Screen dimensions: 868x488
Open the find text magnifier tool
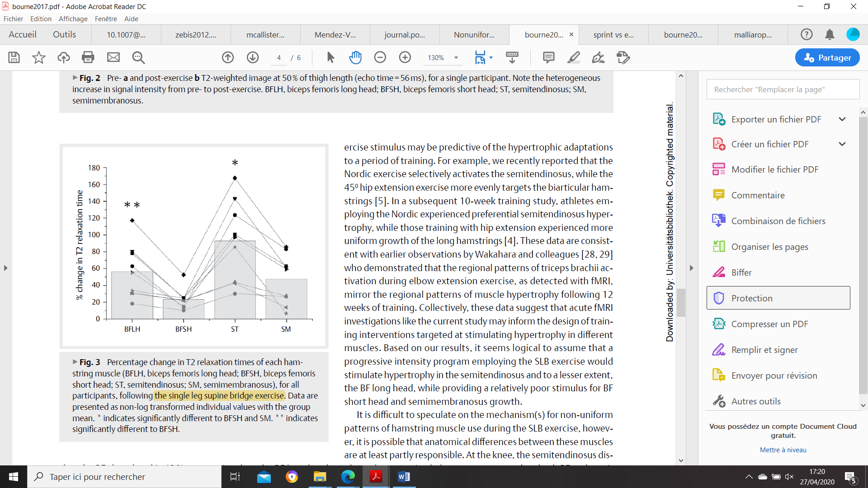pyautogui.click(x=138, y=57)
